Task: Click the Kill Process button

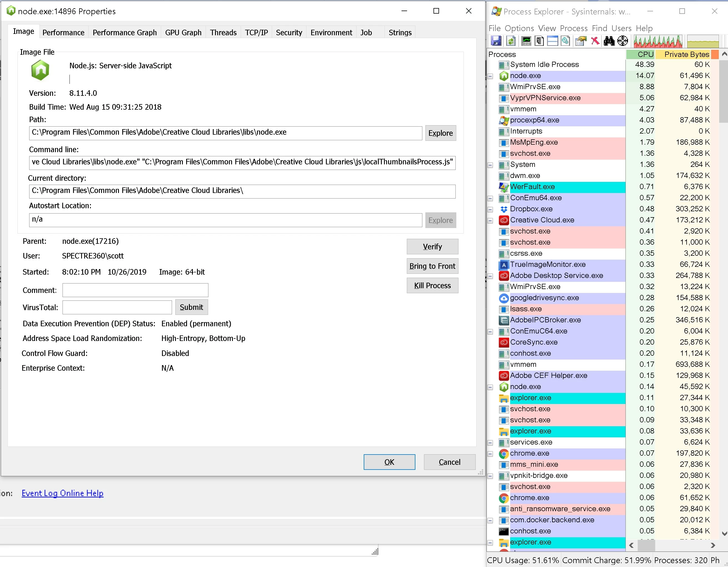Action: click(432, 285)
